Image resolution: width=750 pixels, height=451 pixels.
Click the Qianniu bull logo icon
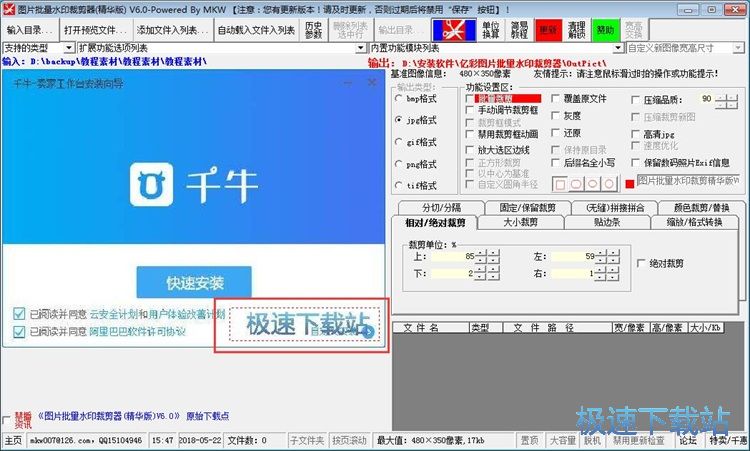point(152,184)
